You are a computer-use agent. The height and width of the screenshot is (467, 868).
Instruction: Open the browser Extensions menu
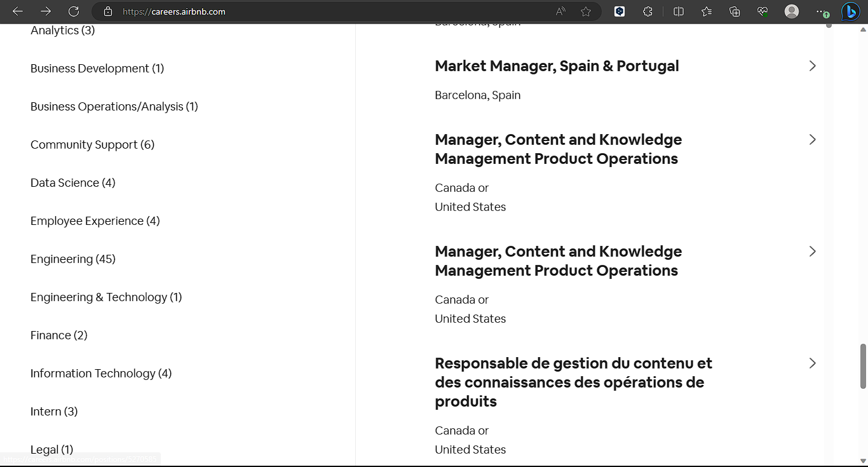[648, 11]
